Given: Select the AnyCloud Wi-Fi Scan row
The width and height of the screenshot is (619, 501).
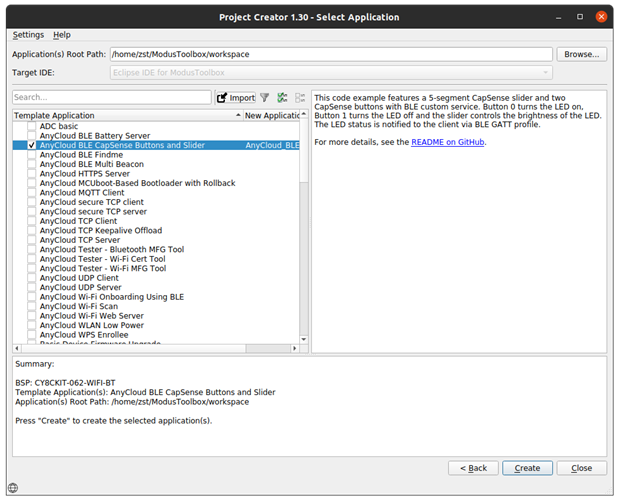Looking at the screenshot, I should 156,306.
